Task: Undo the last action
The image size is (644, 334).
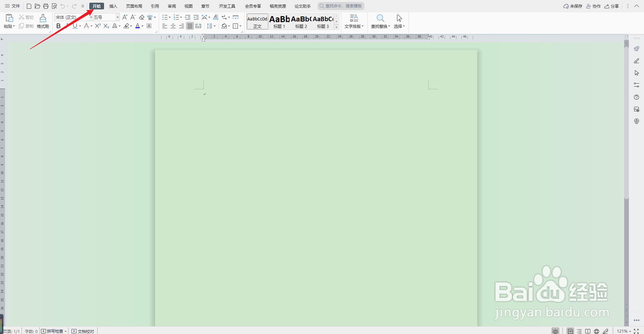Action: click(63, 6)
